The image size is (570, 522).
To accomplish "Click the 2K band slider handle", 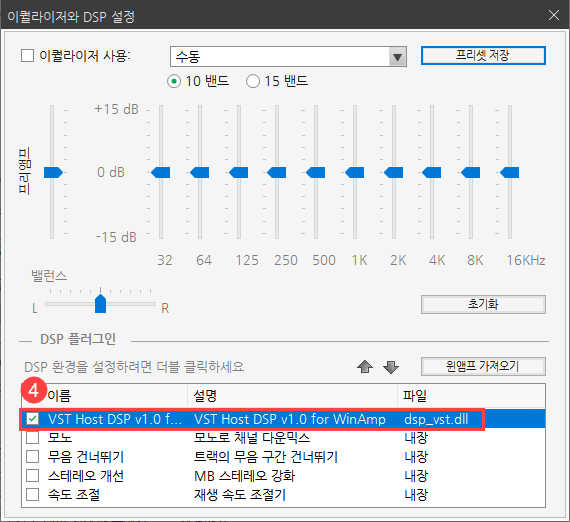I will click(393, 172).
